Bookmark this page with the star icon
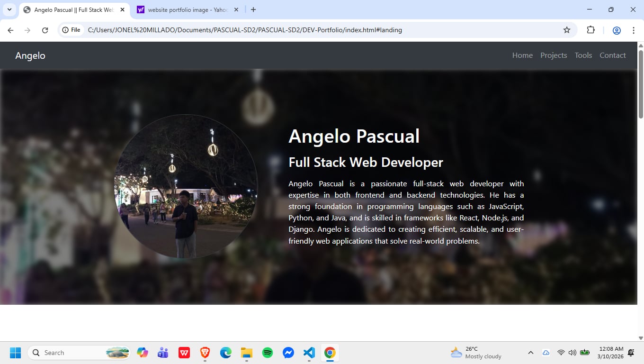Viewport: 644px width, 364px height. pyautogui.click(x=566, y=30)
